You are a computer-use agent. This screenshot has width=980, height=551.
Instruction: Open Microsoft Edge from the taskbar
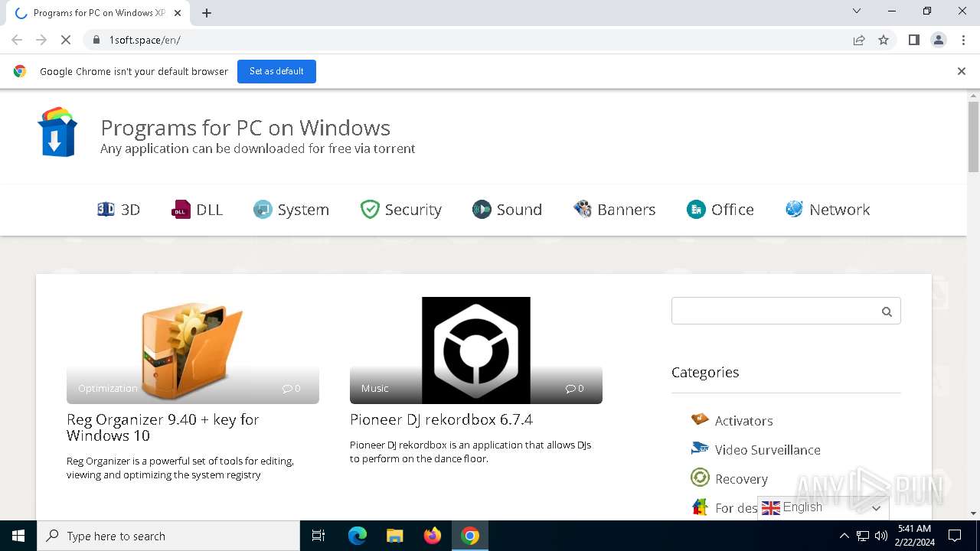click(x=358, y=536)
